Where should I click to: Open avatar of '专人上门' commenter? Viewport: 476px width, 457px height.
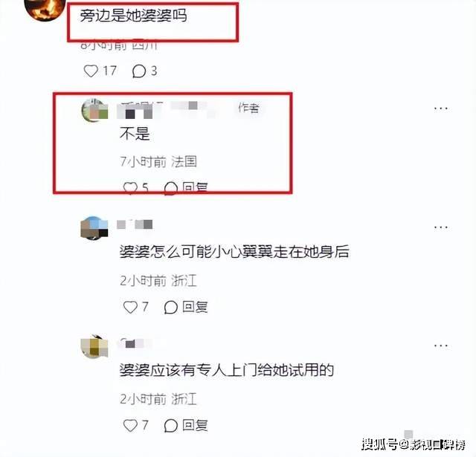94,346
